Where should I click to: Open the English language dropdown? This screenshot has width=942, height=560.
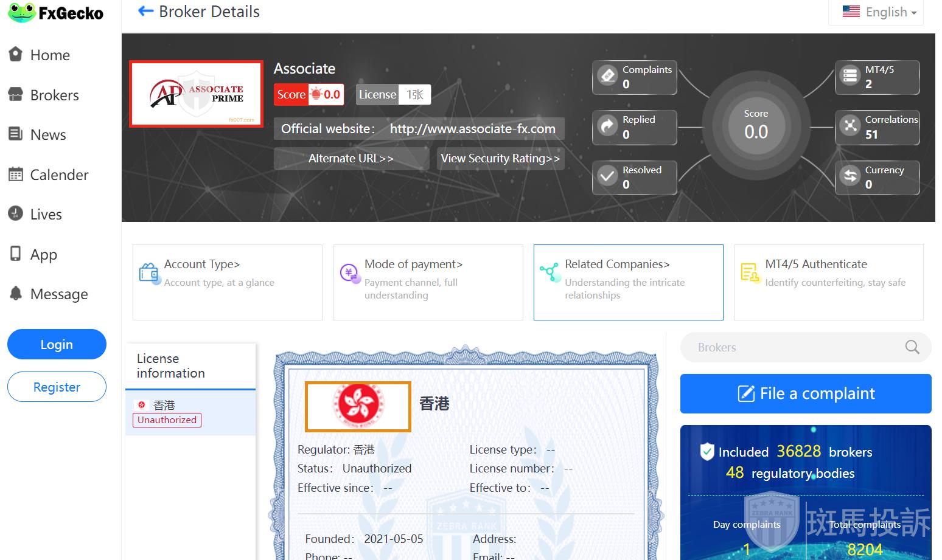tap(879, 12)
